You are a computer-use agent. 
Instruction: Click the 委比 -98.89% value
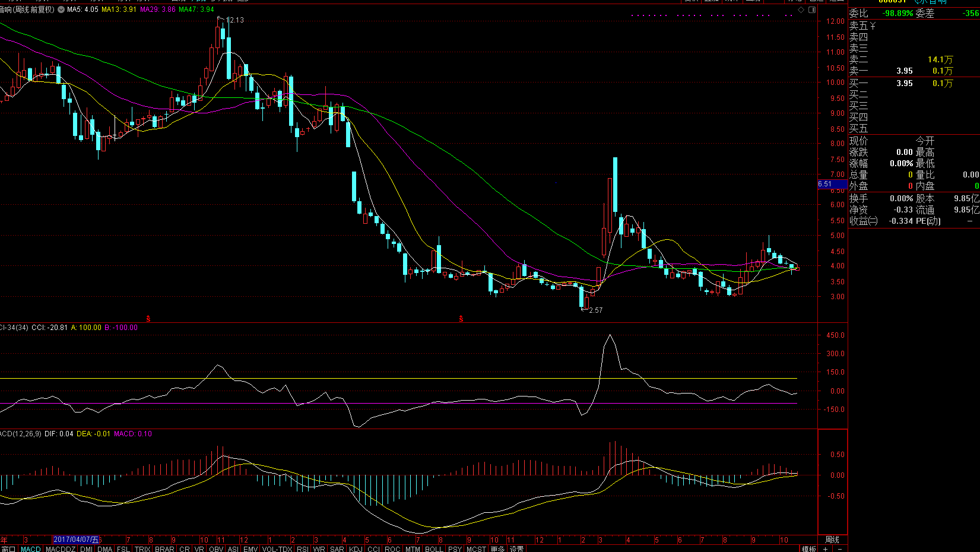tap(897, 13)
